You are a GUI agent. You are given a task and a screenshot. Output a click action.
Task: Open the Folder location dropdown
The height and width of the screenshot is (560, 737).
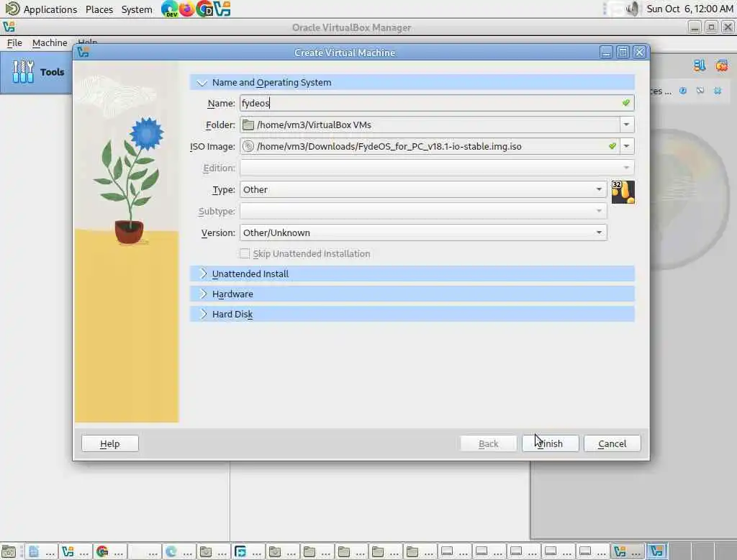tap(627, 125)
